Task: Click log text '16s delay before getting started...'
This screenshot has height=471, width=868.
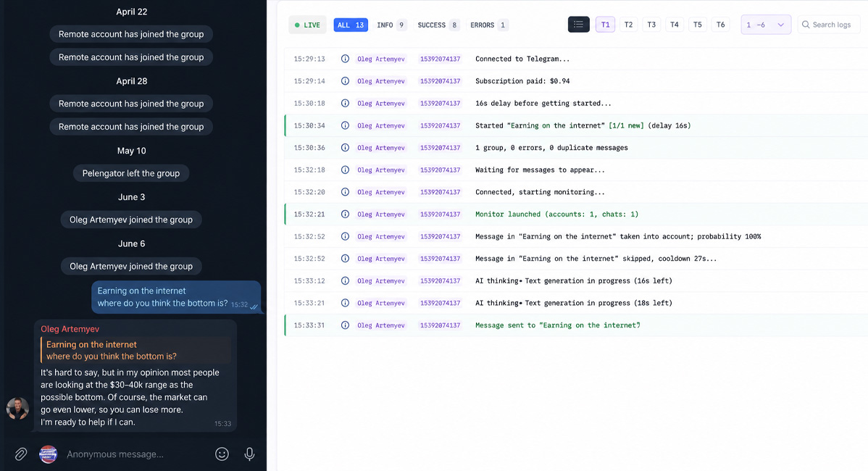Action: click(x=543, y=103)
